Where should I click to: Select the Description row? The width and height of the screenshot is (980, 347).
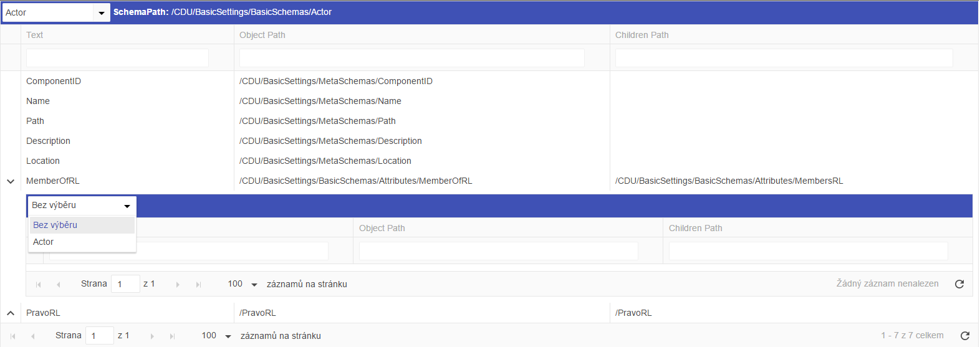(49, 141)
